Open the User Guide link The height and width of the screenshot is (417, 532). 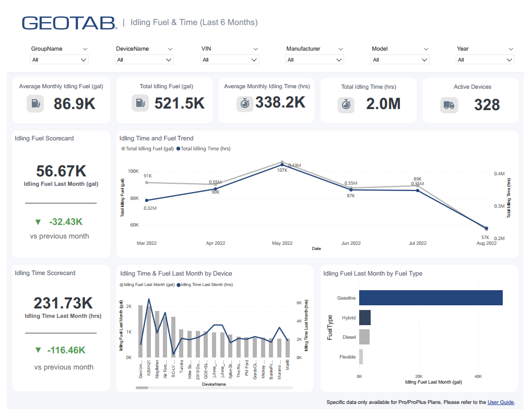501,402
